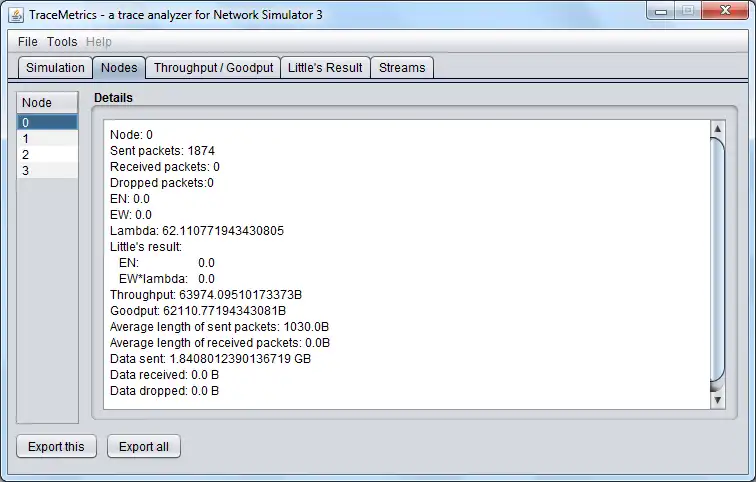
Task: Open the File menu
Action: pos(27,42)
